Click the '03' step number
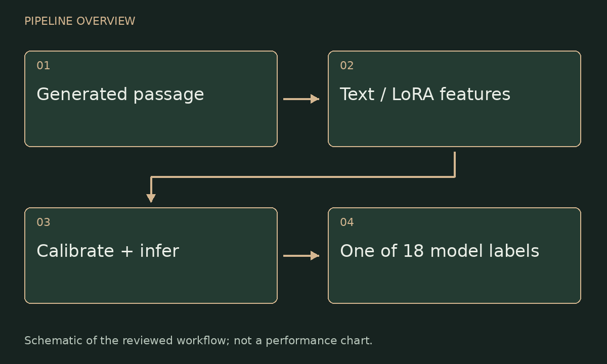 [x=44, y=222]
